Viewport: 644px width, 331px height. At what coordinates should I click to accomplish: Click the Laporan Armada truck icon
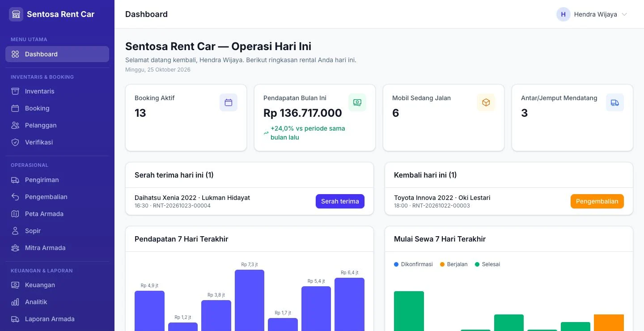[x=15, y=319]
